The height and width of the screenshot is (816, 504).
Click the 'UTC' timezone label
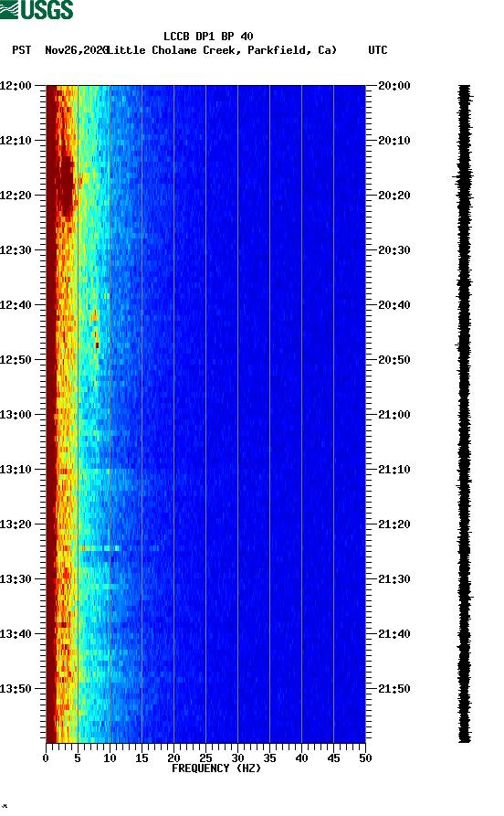click(378, 50)
